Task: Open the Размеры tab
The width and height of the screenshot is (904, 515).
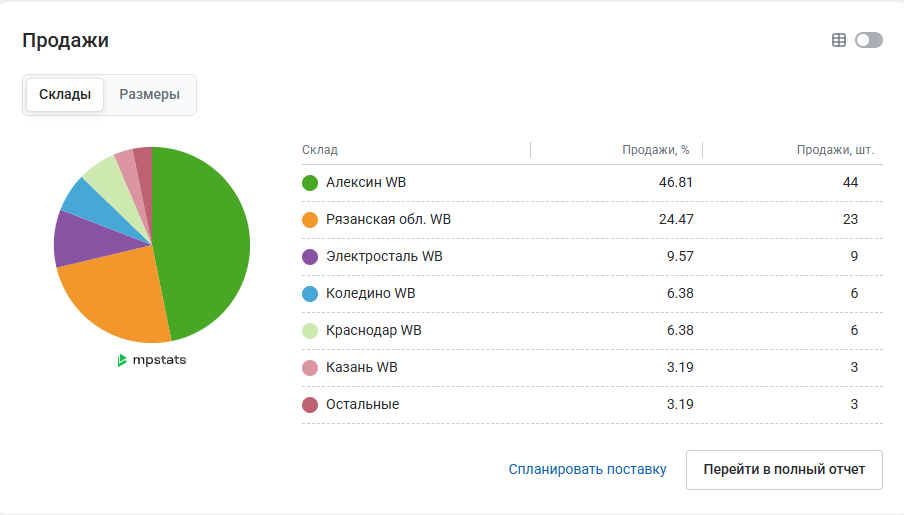Action: point(150,95)
